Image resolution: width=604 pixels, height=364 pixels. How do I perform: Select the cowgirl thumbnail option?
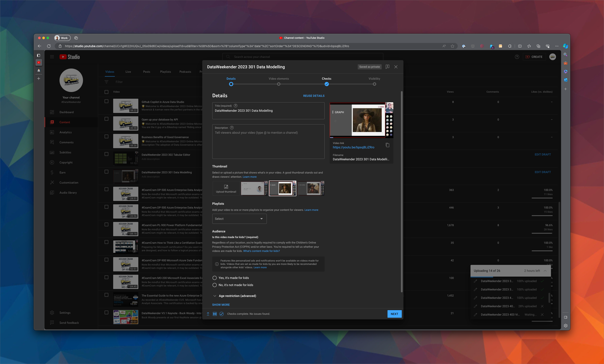pos(282,188)
